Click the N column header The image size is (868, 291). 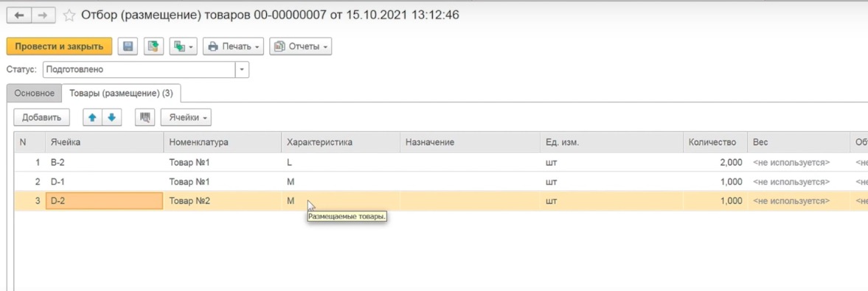[x=29, y=142]
